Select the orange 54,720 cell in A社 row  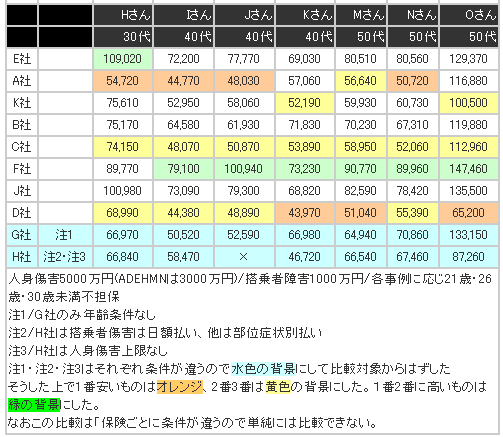pos(123,81)
